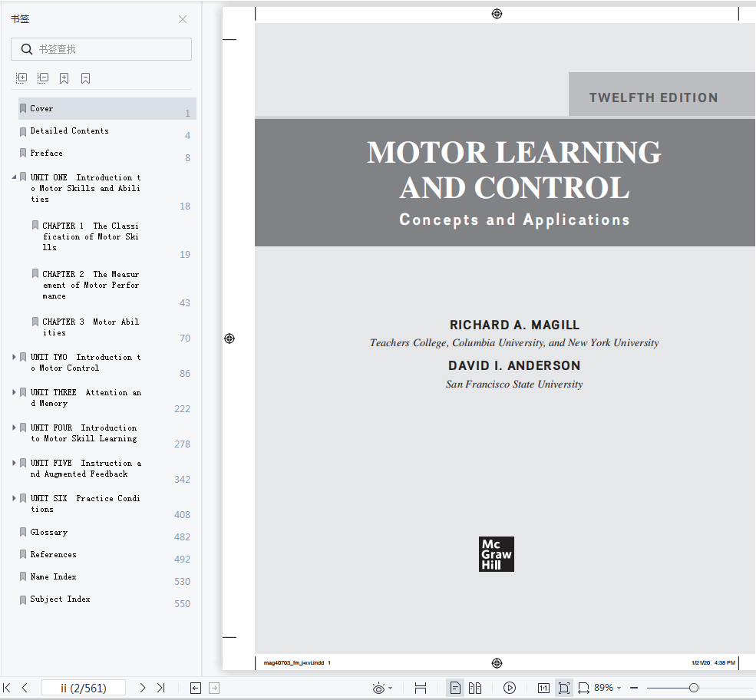756x700 pixels.
Task: Expand the UNIT THREE bookmark
Action: pyautogui.click(x=14, y=392)
